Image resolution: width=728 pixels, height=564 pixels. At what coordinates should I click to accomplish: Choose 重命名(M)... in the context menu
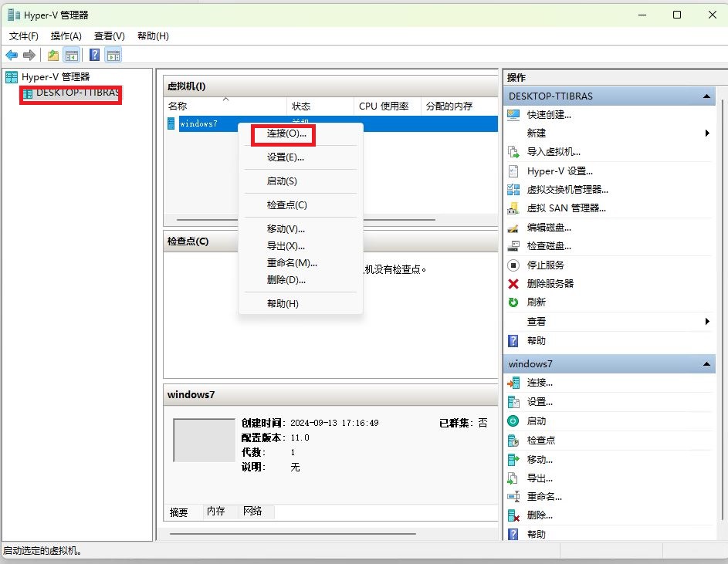300,263
